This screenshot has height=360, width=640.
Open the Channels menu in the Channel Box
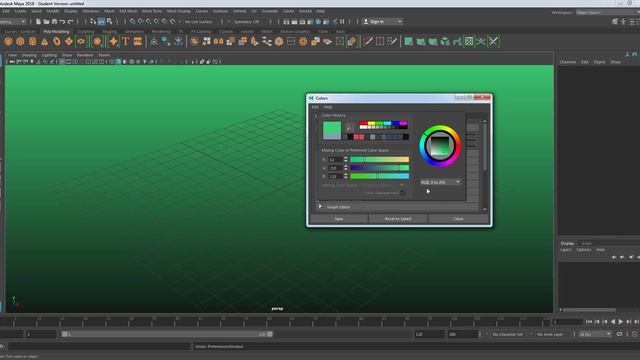568,62
